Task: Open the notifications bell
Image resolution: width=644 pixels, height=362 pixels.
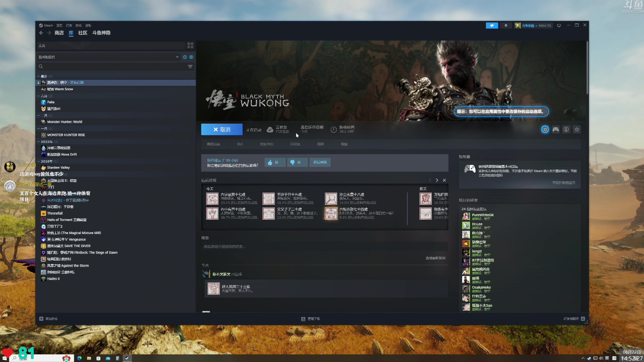Action: (x=506, y=25)
